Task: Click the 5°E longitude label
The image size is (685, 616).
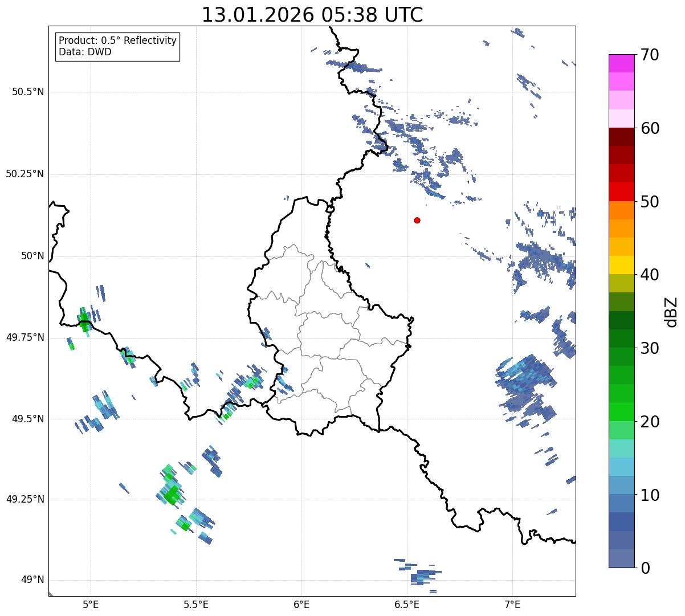Action: click(x=91, y=605)
